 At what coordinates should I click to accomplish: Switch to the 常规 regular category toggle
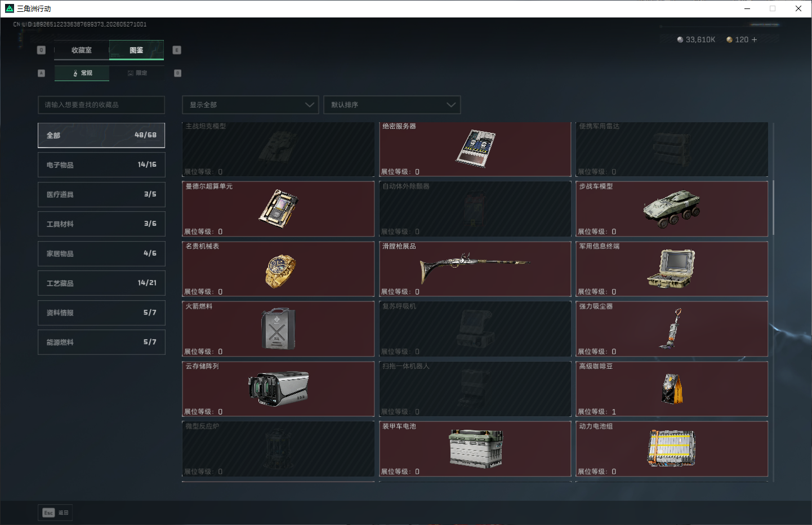tap(82, 73)
